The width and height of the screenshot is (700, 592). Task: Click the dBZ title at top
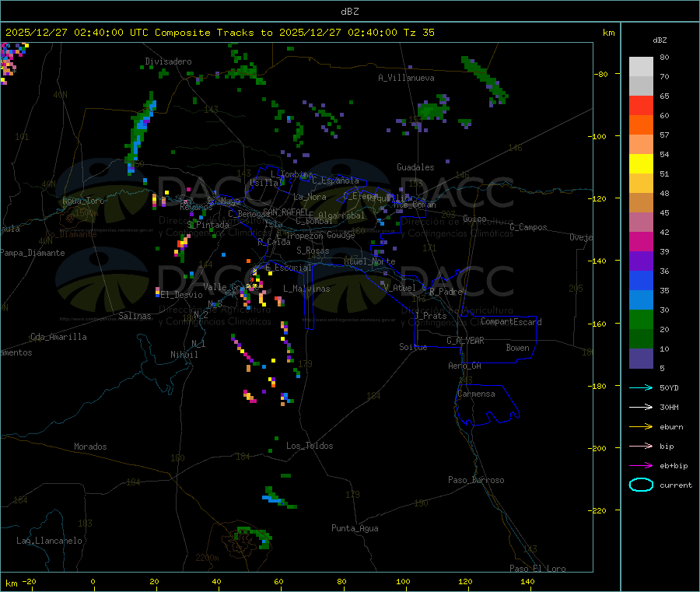click(x=350, y=12)
